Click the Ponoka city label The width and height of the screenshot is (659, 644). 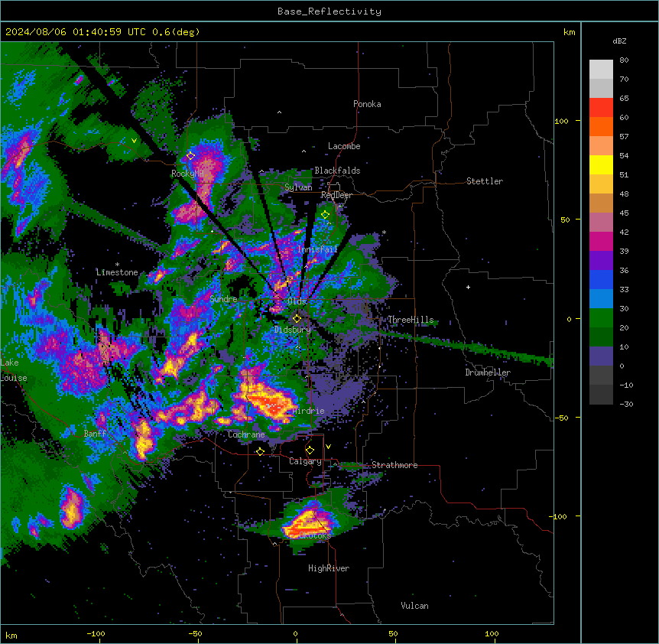[x=367, y=104]
